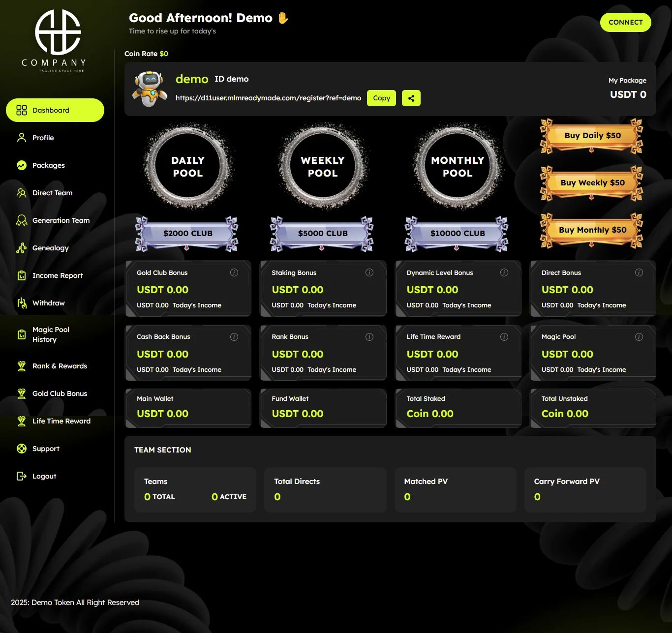Screen dimensions: 672x633
Task: Click the $5000 CLUB banner
Action: coord(322,234)
